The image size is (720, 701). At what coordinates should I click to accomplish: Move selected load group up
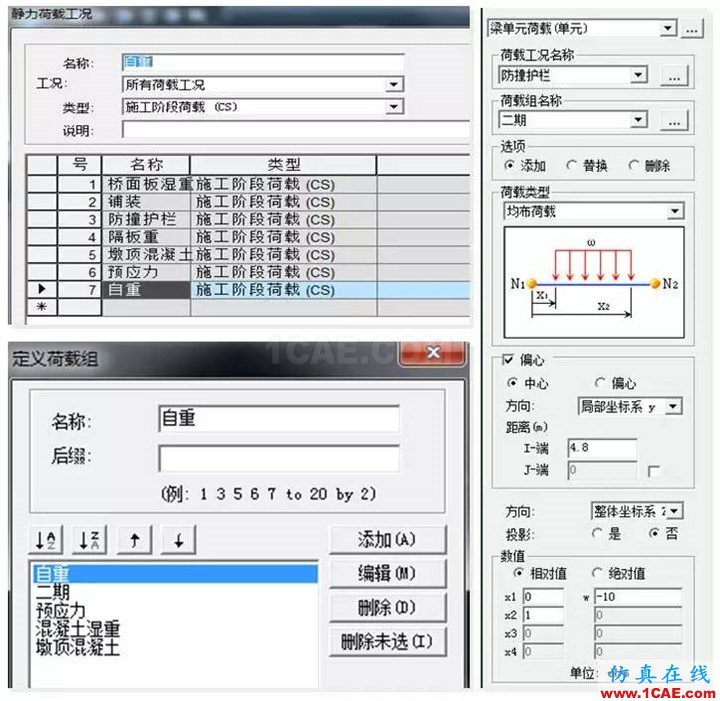click(135, 540)
